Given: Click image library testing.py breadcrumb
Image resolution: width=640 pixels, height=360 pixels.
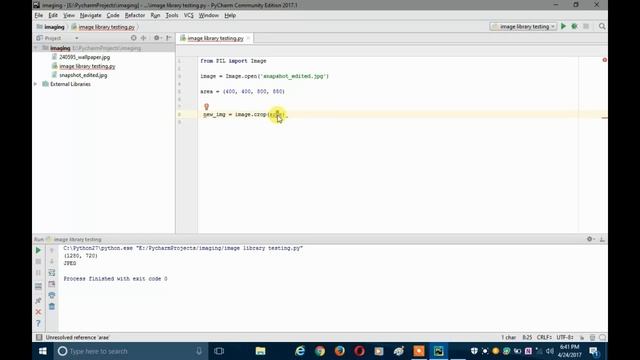Looking at the screenshot, I should [x=103, y=27].
